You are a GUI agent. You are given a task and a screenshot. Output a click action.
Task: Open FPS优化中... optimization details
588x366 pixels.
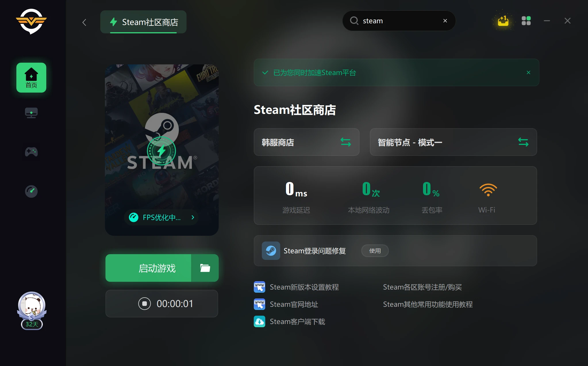pos(161,217)
